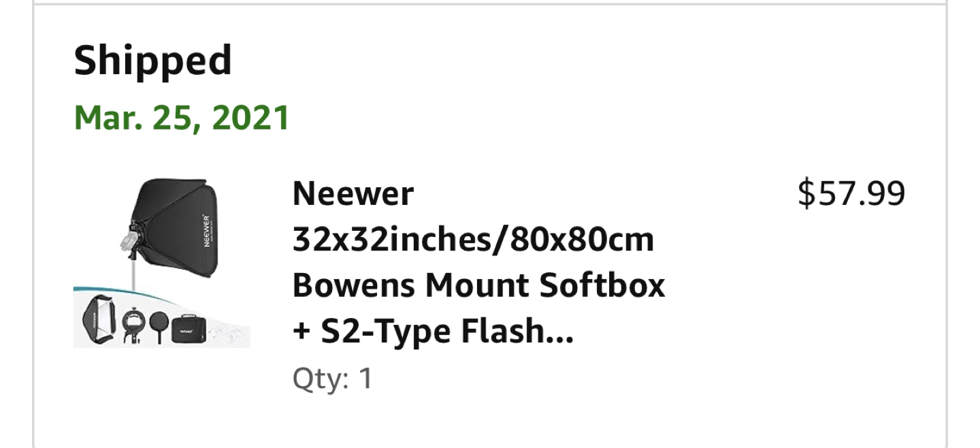Image resolution: width=980 pixels, height=448 pixels.
Task: Click the $57.99 item price
Action: coord(851,193)
